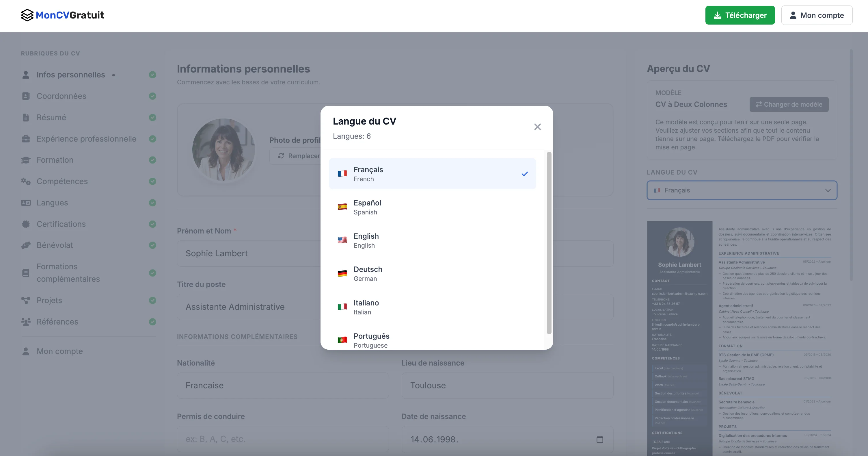Viewport: 868px width, 456px height.
Task: Open the date de naissance calendar icon
Action: click(x=599, y=440)
